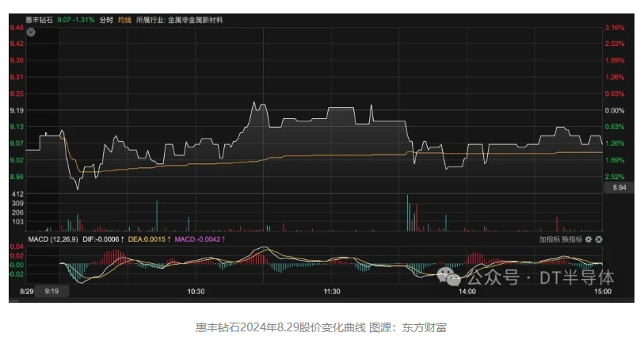The image size is (644, 344).
Task: Open the 金属非金属新材料 industry link
Action: pos(195,20)
